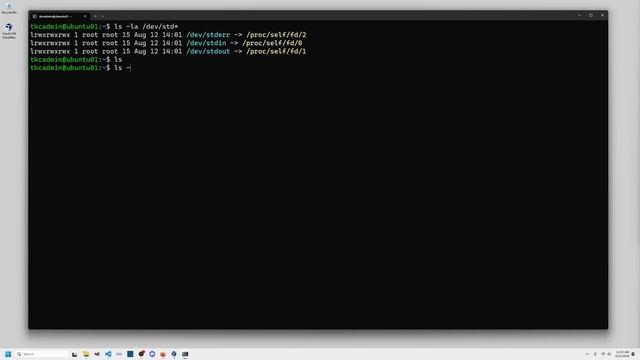Click the /dev/stdout link text
This screenshot has height=360, width=640.
[208, 51]
